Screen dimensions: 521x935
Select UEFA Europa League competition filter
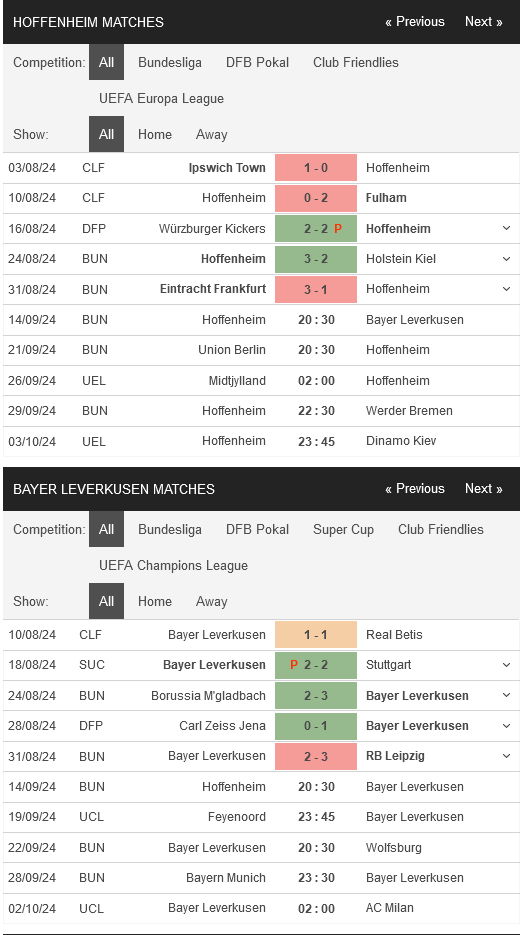pos(162,98)
